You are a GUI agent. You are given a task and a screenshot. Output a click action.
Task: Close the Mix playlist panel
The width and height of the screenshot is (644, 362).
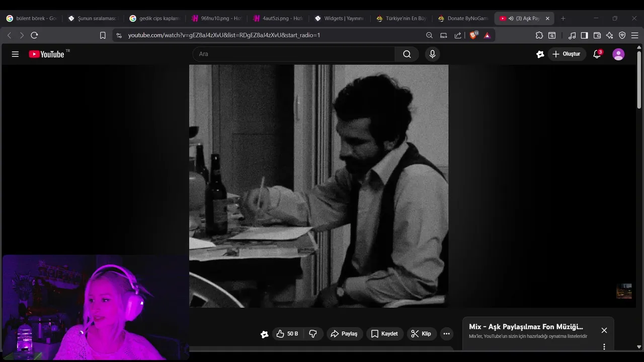click(x=604, y=330)
